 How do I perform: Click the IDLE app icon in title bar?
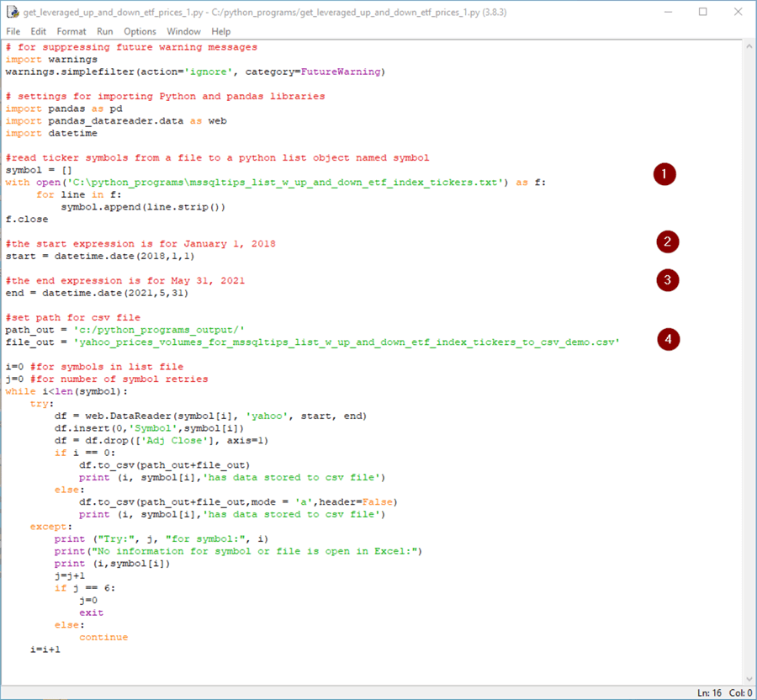click(12, 12)
